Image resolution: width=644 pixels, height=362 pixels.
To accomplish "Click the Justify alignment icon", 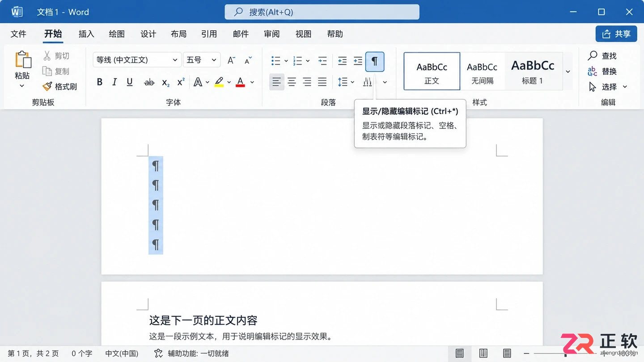I will [322, 82].
